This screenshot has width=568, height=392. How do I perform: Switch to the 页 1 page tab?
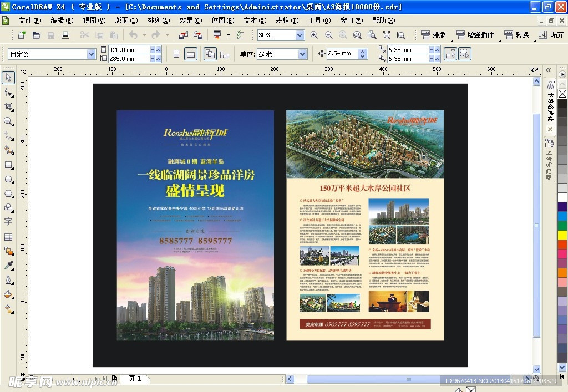pyautogui.click(x=134, y=379)
